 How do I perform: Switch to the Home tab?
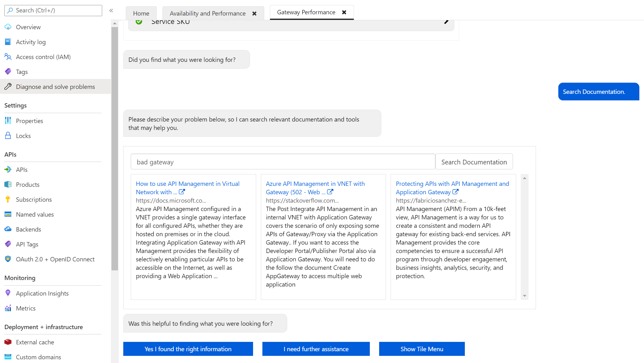point(141,13)
